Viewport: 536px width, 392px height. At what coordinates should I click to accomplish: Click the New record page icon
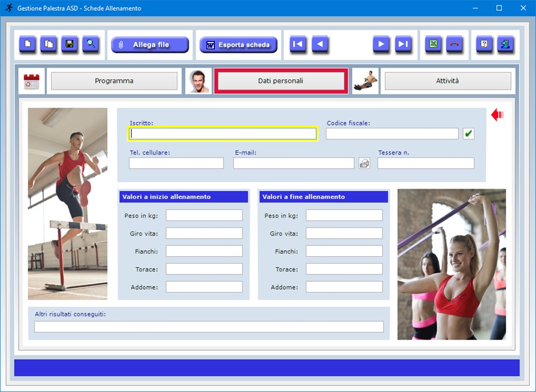click(27, 44)
